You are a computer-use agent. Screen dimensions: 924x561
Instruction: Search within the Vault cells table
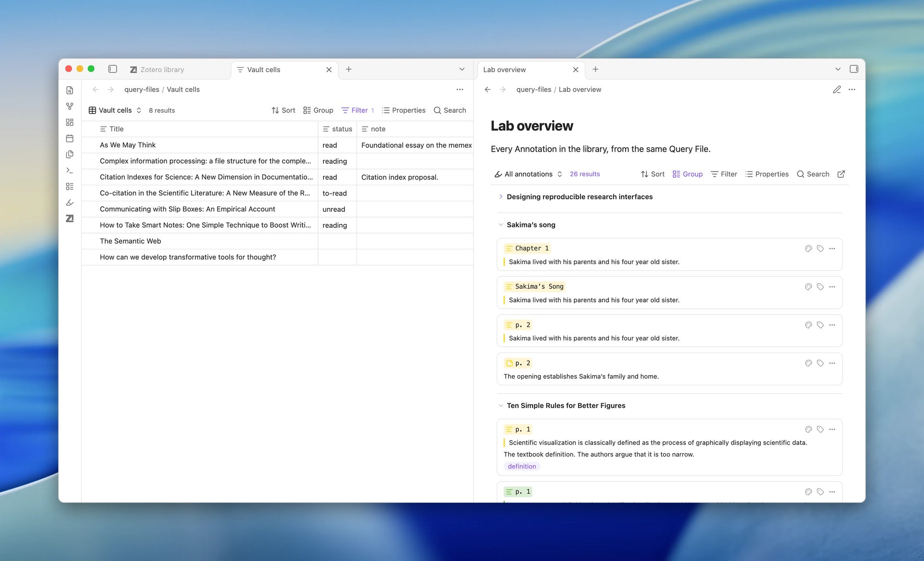click(450, 110)
